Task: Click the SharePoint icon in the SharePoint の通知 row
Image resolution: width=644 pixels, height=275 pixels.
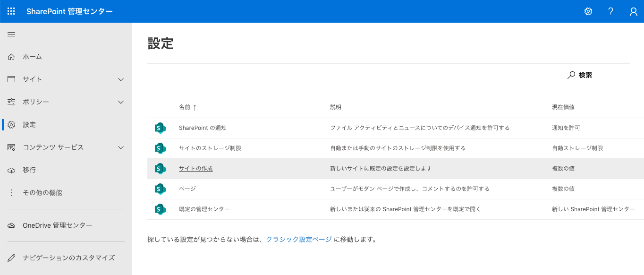Action: coord(161,128)
